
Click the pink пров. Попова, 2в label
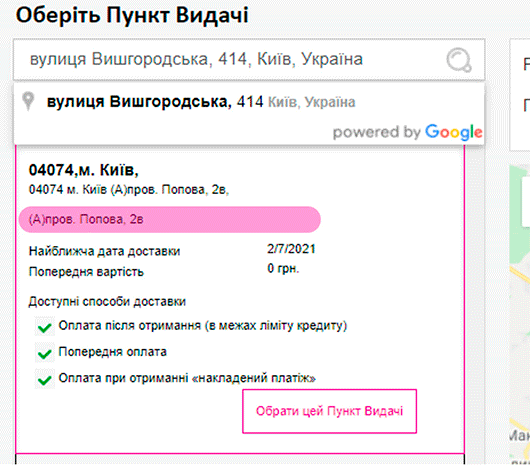pyautogui.click(x=170, y=220)
